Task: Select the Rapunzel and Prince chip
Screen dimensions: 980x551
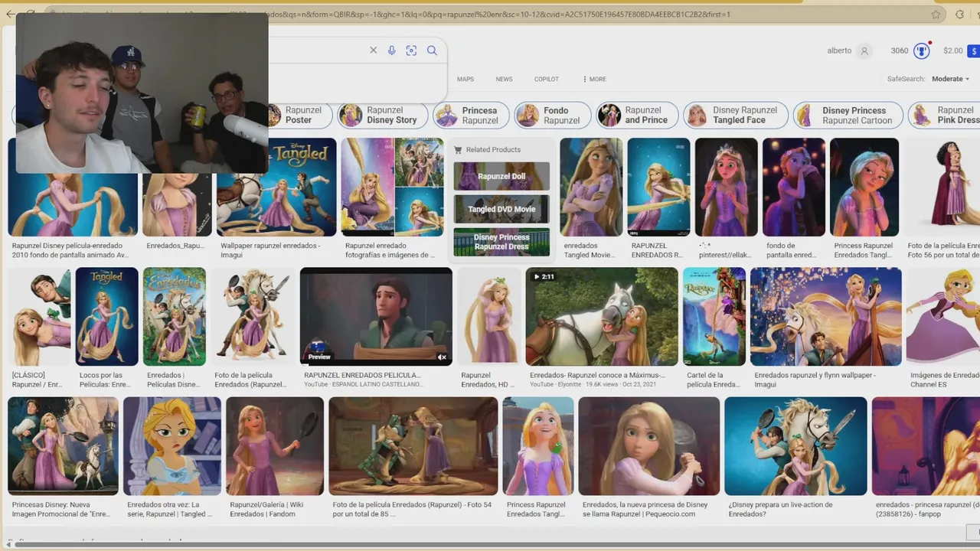Action: tap(637, 116)
